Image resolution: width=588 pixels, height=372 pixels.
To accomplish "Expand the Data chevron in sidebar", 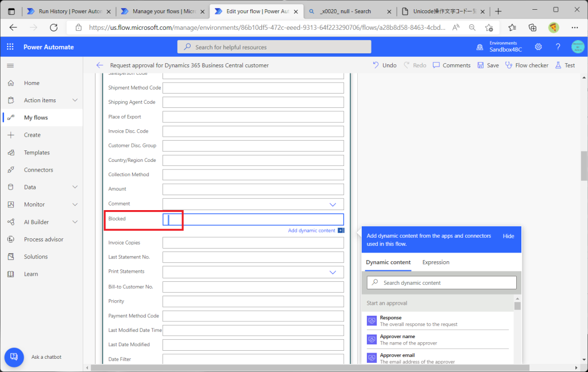I will (x=75, y=187).
